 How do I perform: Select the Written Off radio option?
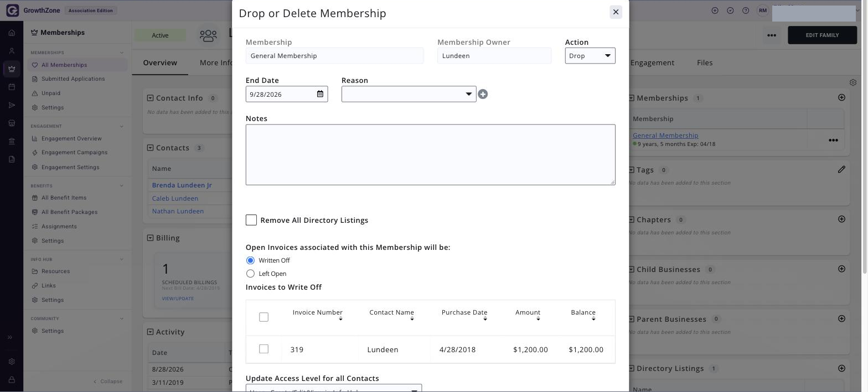coord(250,260)
